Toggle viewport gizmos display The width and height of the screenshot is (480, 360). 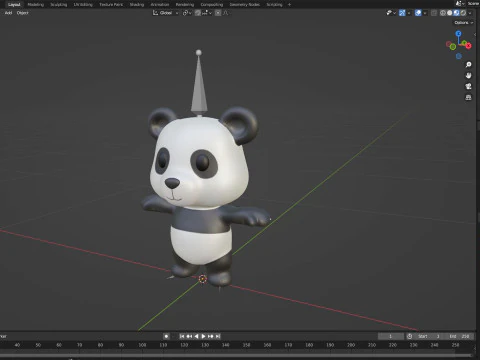coord(402,13)
